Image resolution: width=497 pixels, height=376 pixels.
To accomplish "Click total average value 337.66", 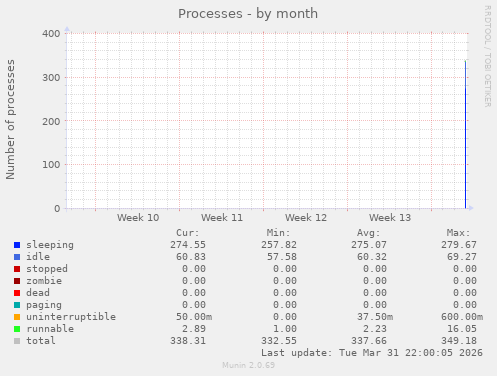I will click(369, 341).
